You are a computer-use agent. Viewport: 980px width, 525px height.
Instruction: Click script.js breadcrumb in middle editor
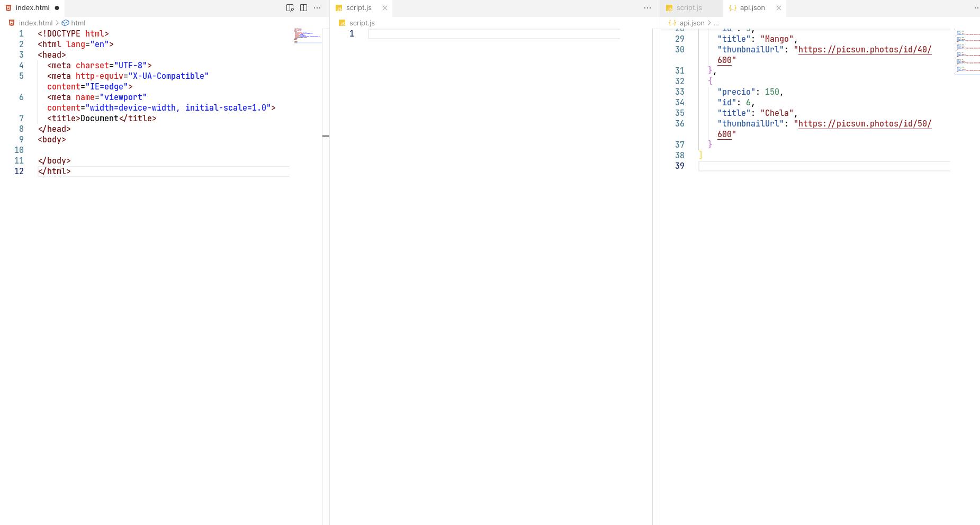click(362, 23)
